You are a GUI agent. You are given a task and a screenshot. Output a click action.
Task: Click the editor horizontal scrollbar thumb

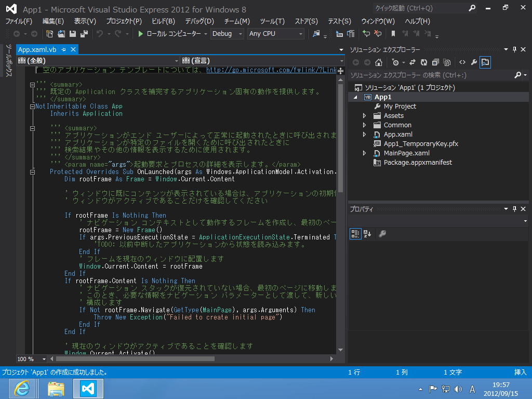[x=135, y=358]
